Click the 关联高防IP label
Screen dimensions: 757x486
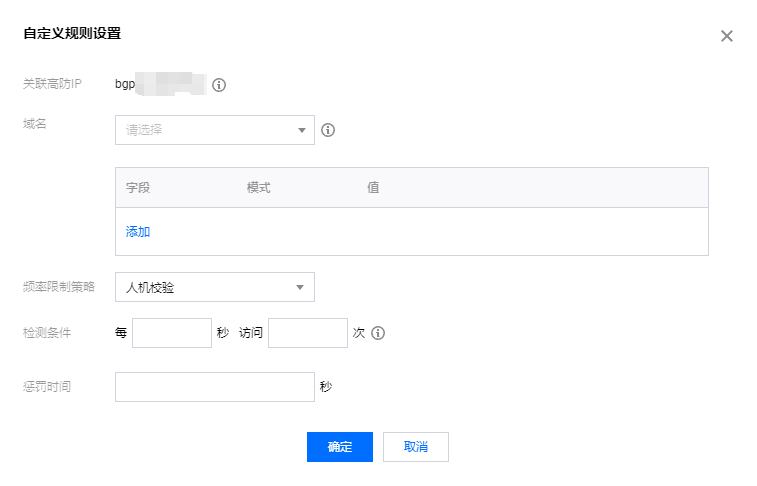pyautogui.click(x=59, y=84)
